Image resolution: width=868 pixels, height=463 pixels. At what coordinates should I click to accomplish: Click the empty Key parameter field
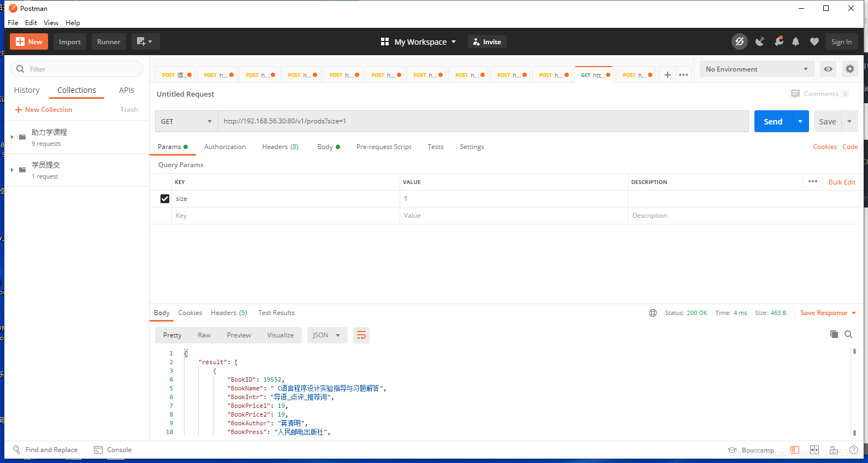tap(286, 216)
